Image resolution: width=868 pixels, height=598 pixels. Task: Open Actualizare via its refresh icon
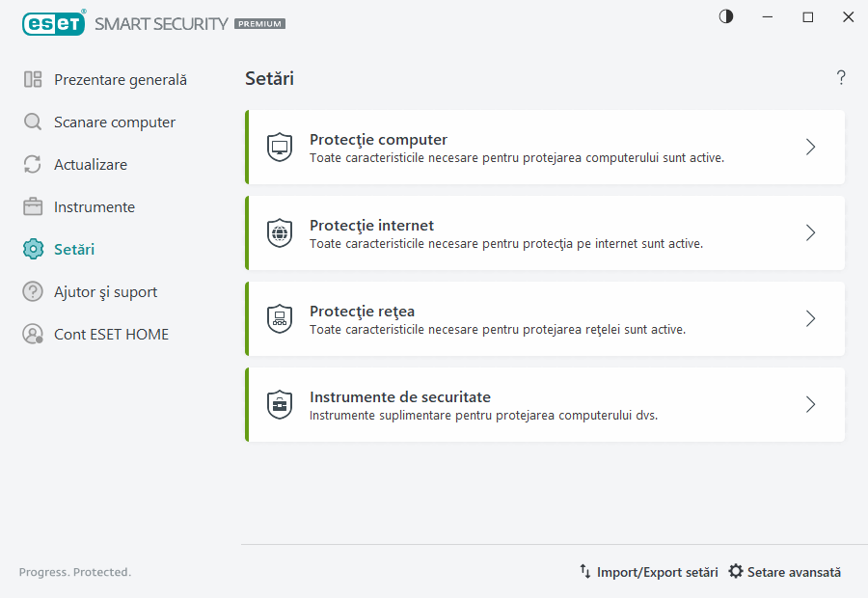[x=33, y=164]
